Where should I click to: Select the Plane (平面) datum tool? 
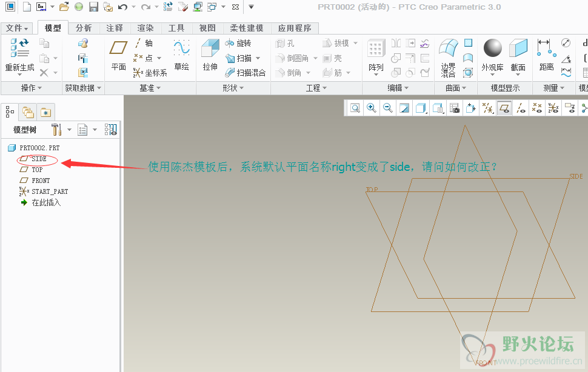pos(118,56)
